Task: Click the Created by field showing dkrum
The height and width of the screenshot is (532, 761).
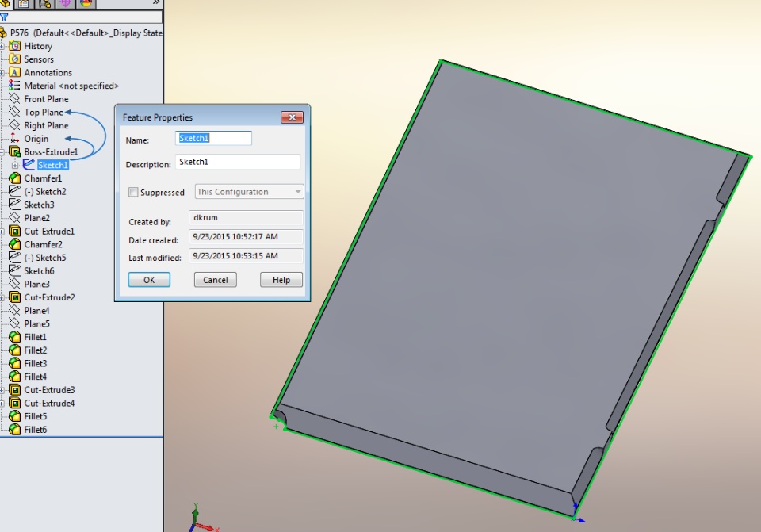Action: tap(246, 218)
